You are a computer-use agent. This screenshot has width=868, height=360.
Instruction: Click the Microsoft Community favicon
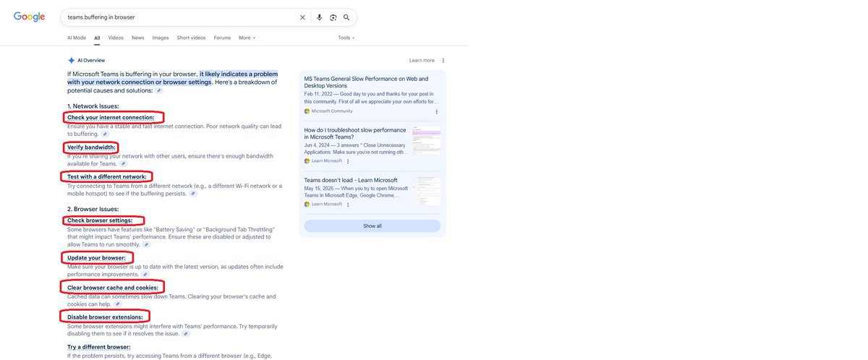pyautogui.click(x=307, y=111)
